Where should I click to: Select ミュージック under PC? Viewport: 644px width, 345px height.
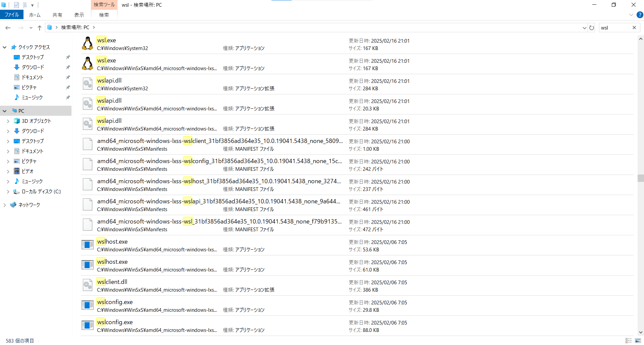tap(32, 181)
